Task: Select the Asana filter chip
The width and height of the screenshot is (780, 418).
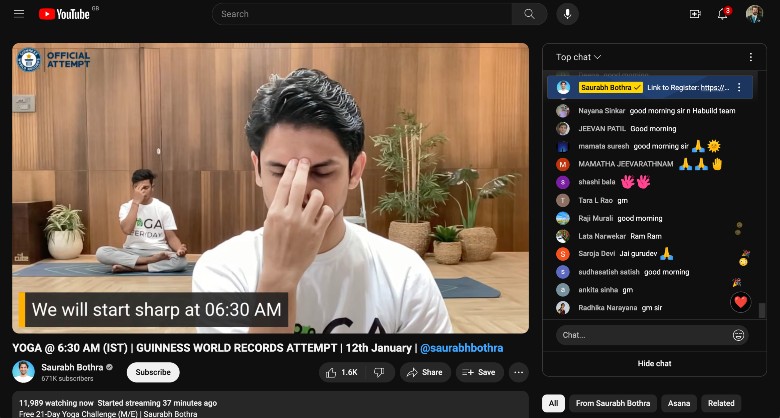Action: (679, 403)
